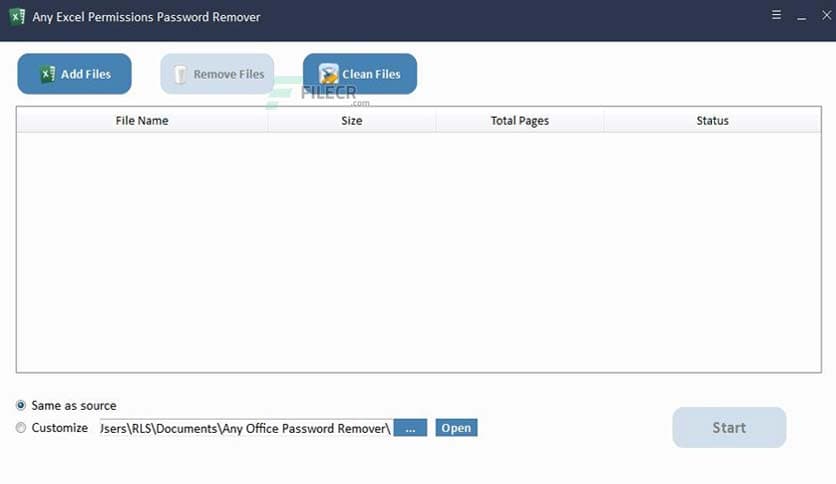Click the Size column header
Image resolution: width=836 pixels, height=484 pixels.
point(352,120)
